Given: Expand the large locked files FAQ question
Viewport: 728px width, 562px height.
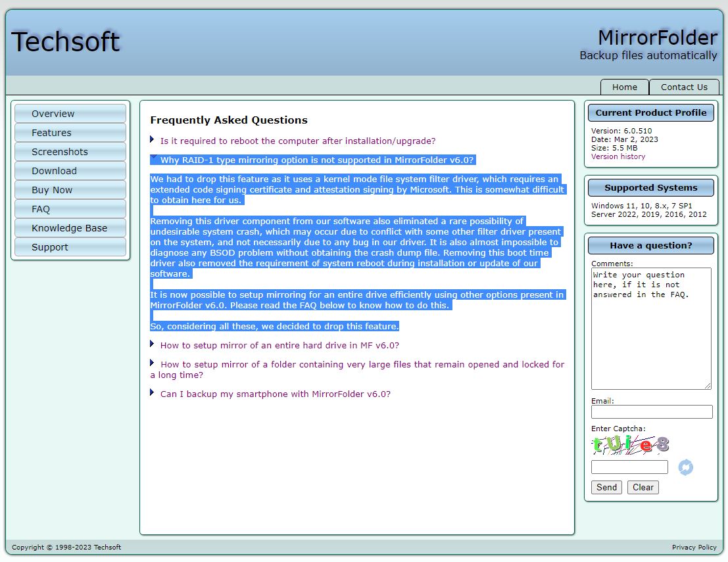Looking at the screenshot, I should [362, 364].
